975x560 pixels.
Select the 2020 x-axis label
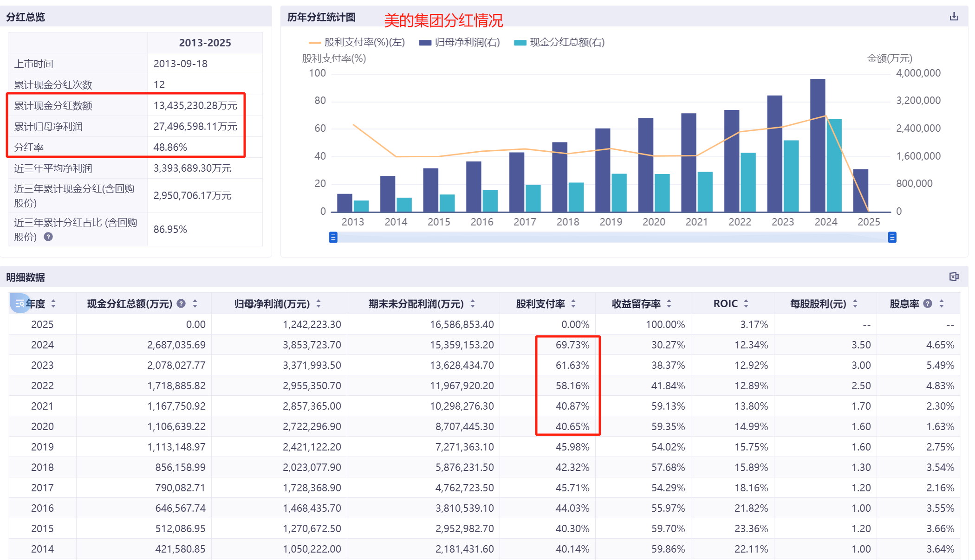point(654,222)
